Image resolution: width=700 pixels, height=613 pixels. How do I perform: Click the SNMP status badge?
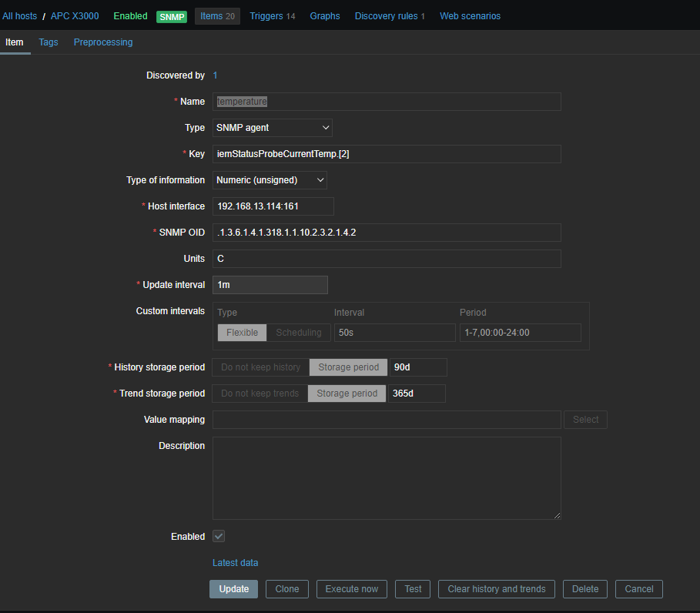[x=172, y=16]
